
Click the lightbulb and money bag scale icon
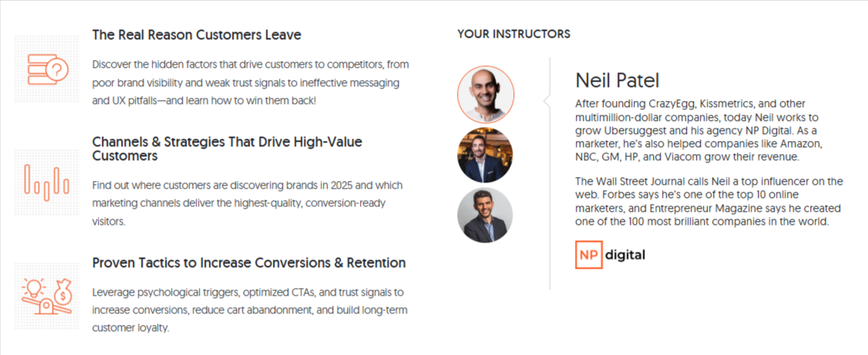(x=47, y=296)
